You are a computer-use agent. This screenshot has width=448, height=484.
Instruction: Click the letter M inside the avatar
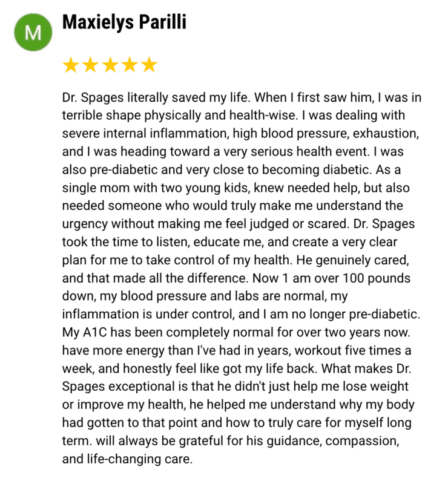(x=33, y=33)
